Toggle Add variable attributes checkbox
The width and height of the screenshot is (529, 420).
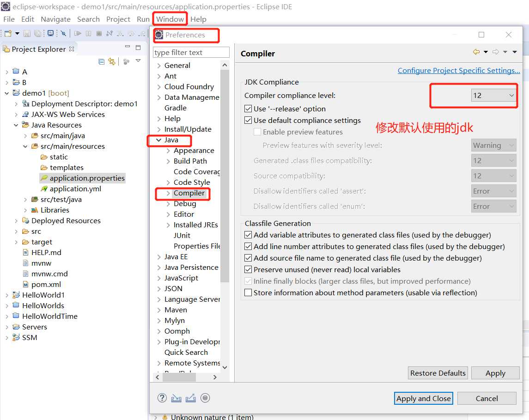[248, 235]
